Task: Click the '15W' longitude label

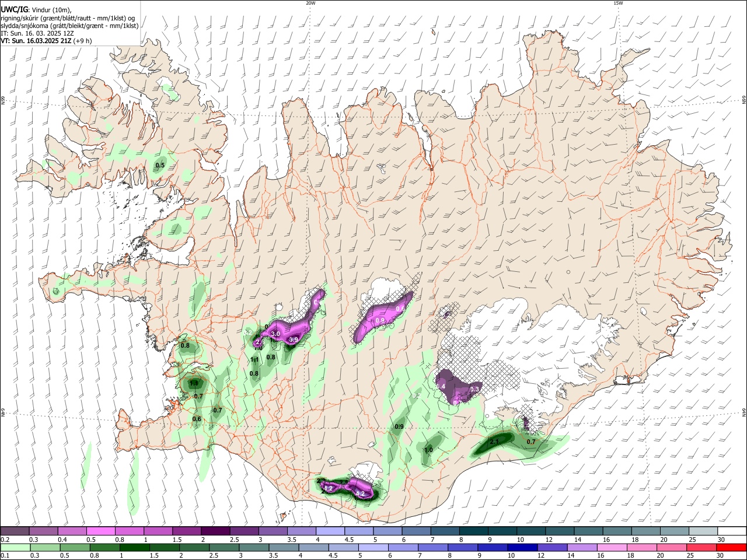Action: point(617,3)
